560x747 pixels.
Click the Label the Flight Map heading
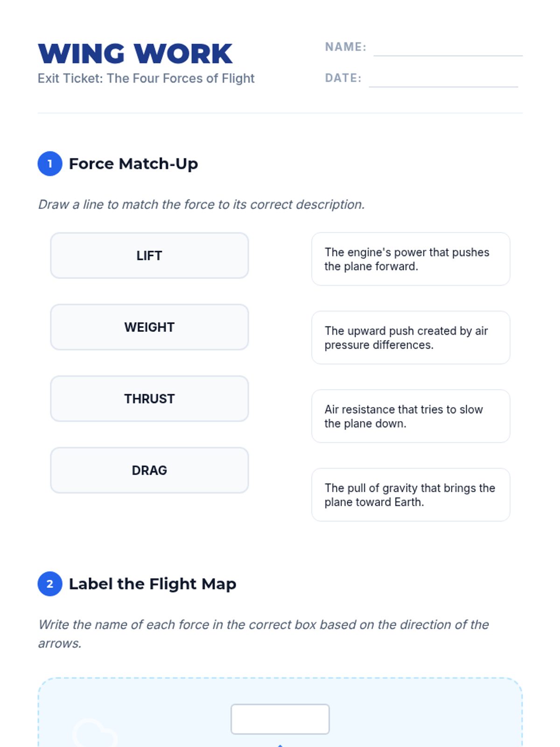[x=153, y=584]
